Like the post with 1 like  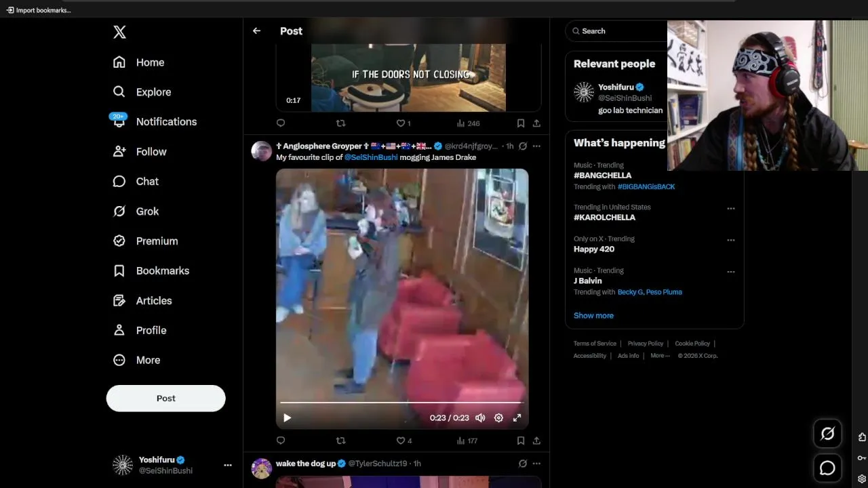(x=403, y=123)
